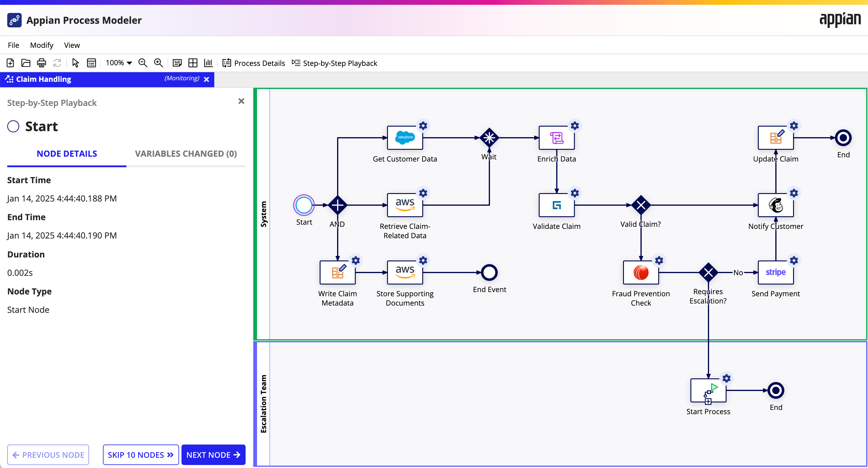
Task: Click the annotations icon in toolbar
Action: coord(177,63)
